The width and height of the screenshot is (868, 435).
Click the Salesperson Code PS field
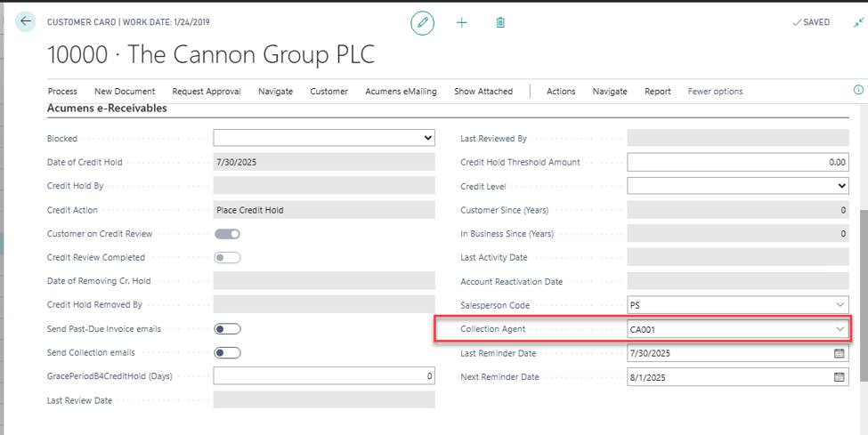tap(738, 305)
